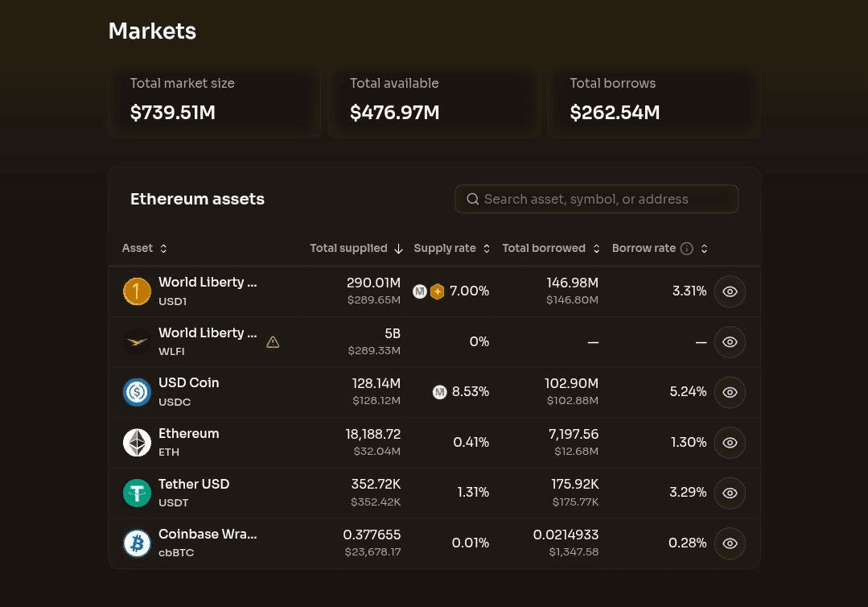Screen dimensions: 868x607
Task: Click the cbBTC bitcoin icon
Action: 137,543
